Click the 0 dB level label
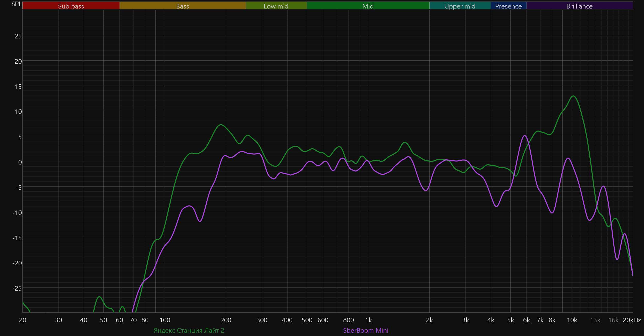The width and height of the screenshot is (644, 336). pyautogui.click(x=20, y=162)
